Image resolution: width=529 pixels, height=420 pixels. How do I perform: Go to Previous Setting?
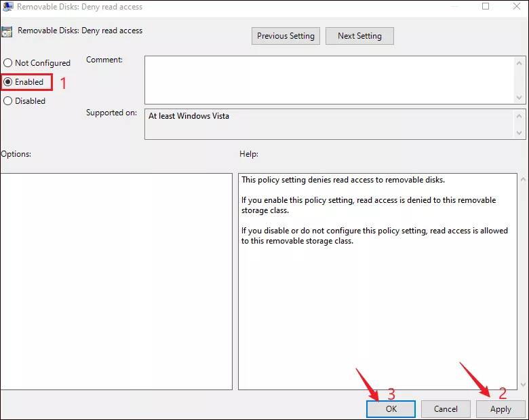(286, 36)
